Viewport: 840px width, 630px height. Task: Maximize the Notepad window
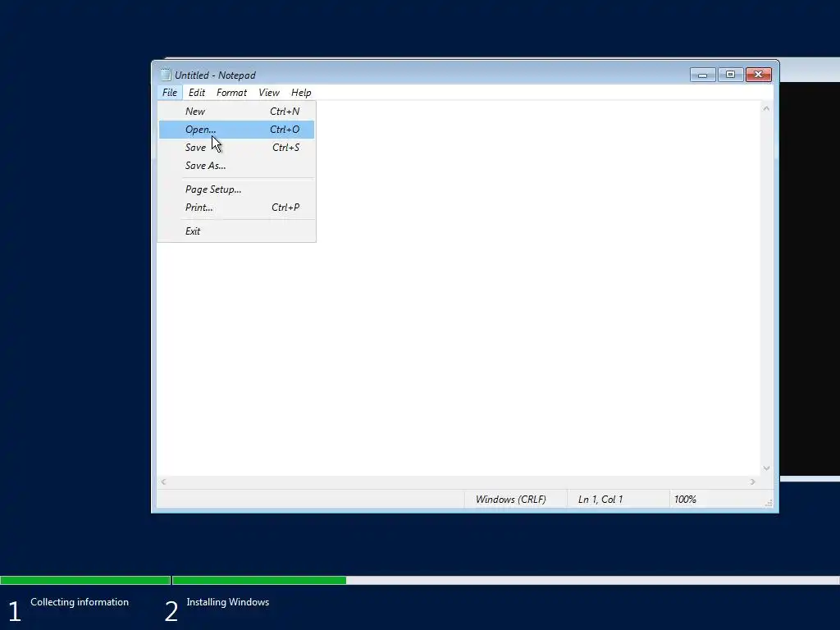(730, 75)
